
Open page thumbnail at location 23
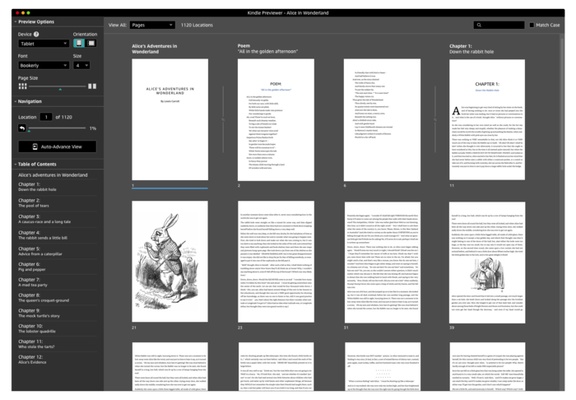click(x=276, y=262)
